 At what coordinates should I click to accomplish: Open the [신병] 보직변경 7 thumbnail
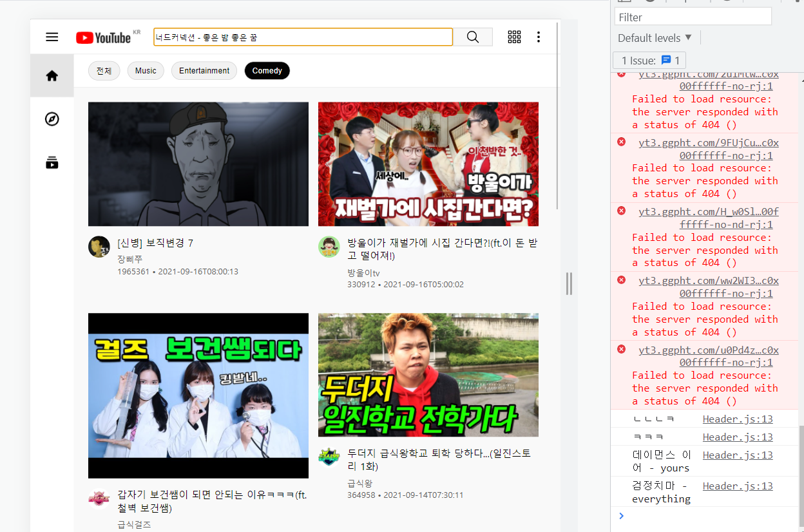pos(198,164)
